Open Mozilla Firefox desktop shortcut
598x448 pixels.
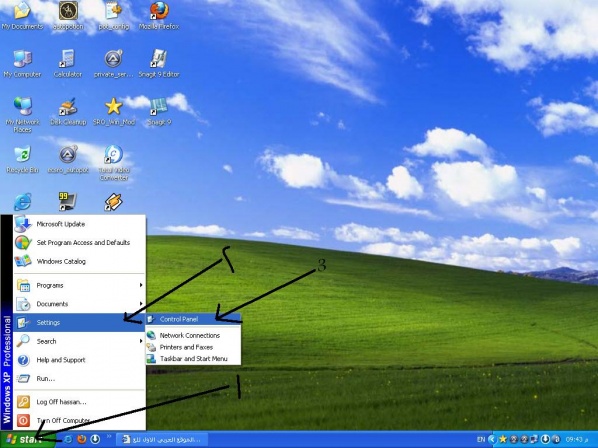[x=159, y=15]
